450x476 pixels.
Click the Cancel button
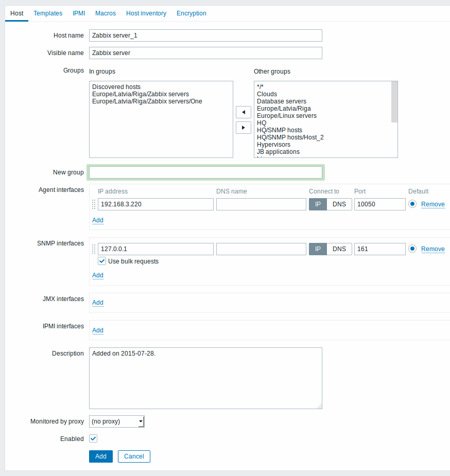[x=134, y=456]
